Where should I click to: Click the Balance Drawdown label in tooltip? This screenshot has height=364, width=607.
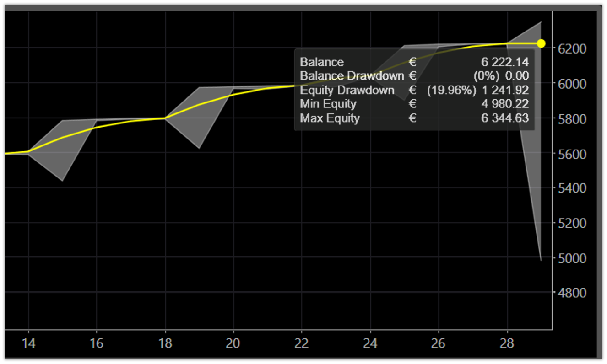pos(352,76)
